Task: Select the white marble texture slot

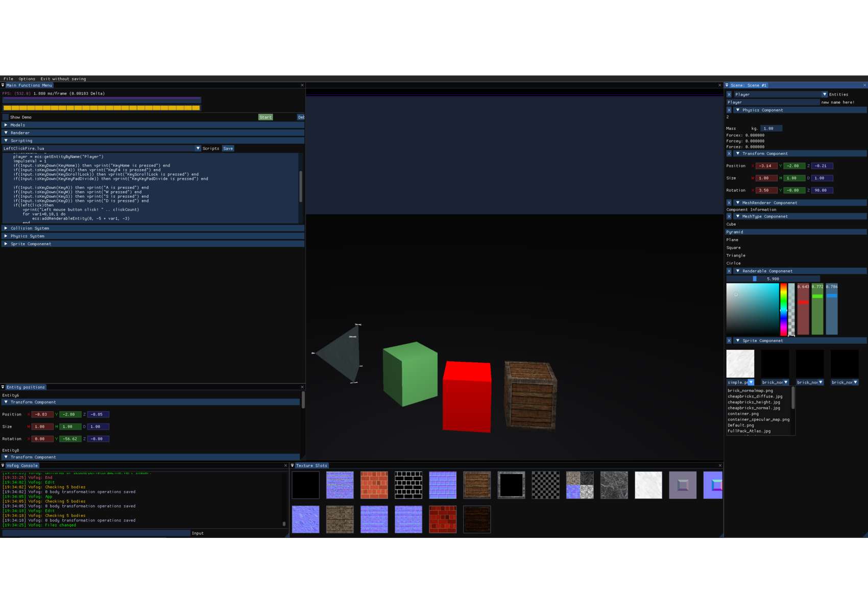Action: (648, 485)
